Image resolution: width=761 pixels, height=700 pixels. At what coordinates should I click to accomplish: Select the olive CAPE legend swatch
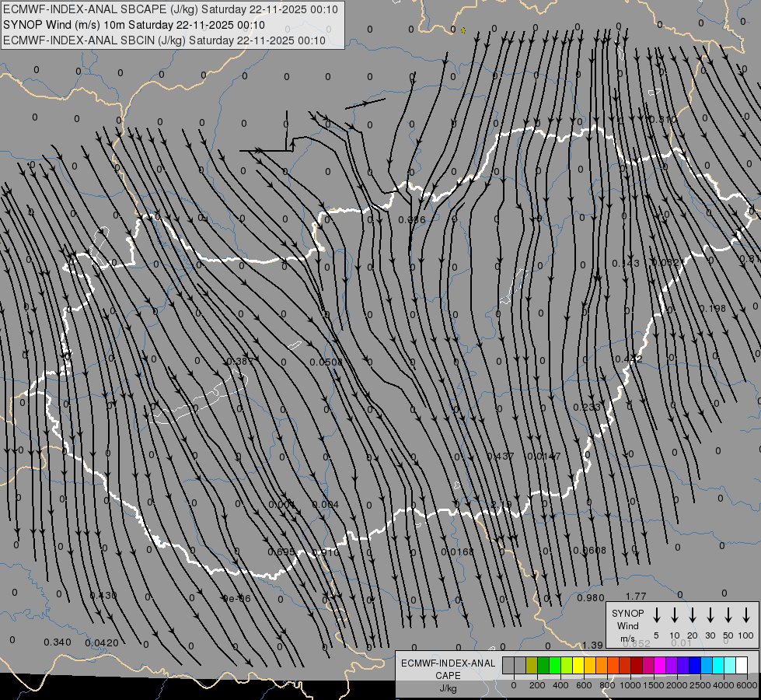pos(532,666)
